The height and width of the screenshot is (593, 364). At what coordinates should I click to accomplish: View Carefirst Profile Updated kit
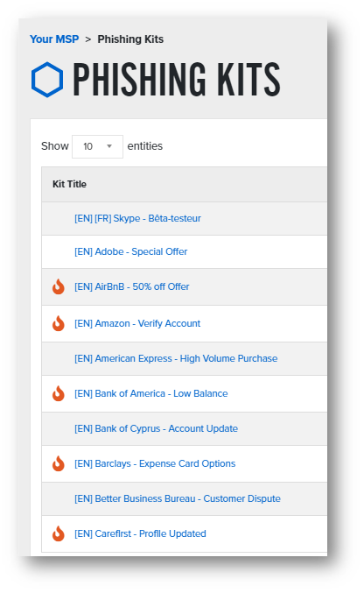tap(140, 533)
